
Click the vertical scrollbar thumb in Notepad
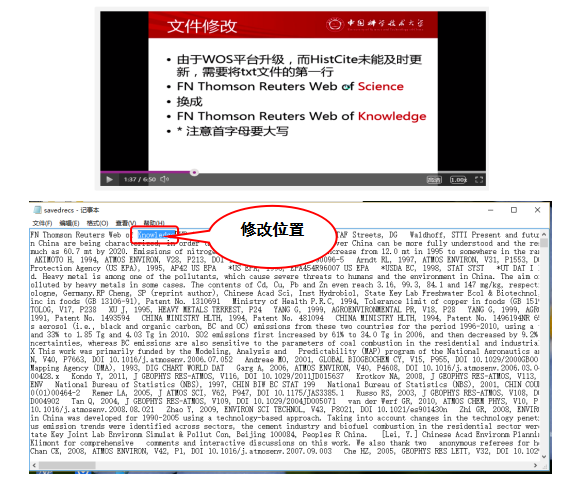coord(544,242)
